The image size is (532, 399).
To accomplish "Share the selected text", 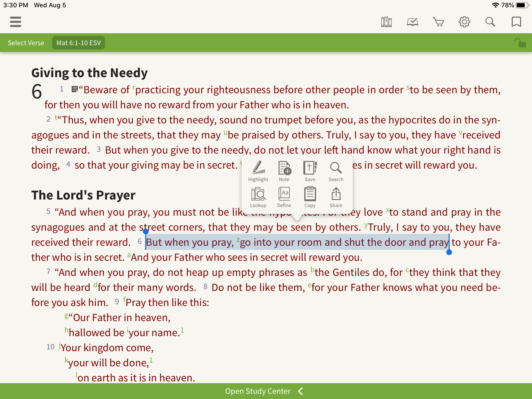I will [336, 197].
